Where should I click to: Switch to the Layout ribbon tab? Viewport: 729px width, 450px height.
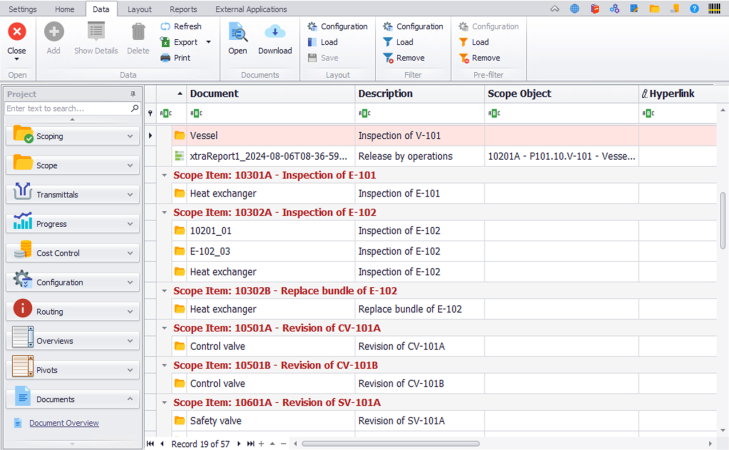coord(139,8)
